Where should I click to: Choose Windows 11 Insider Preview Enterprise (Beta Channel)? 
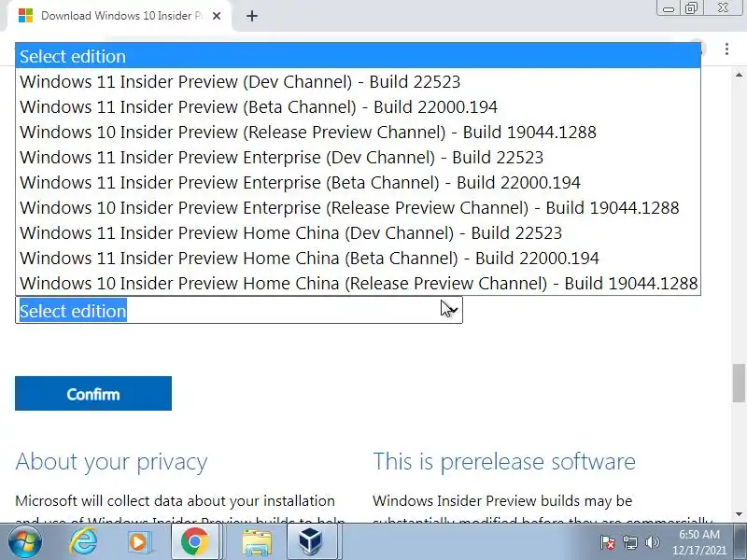pyautogui.click(x=358, y=182)
